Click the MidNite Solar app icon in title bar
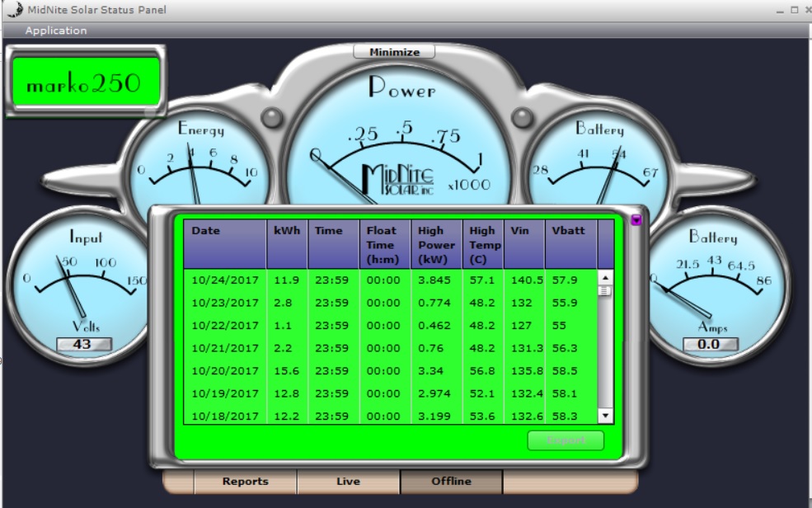 (x=14, y=9)
